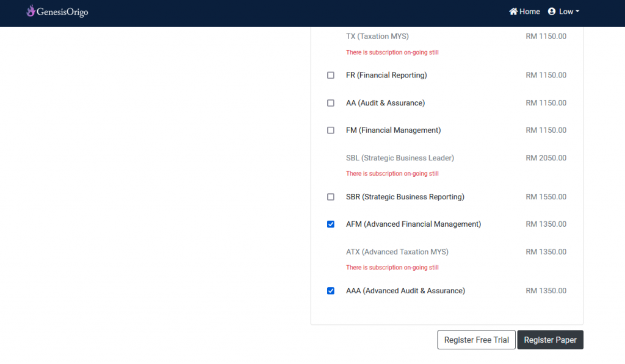Select the AFM (Advanced Financial Management) label
The image size is (625, 364).
coord(413,224)
